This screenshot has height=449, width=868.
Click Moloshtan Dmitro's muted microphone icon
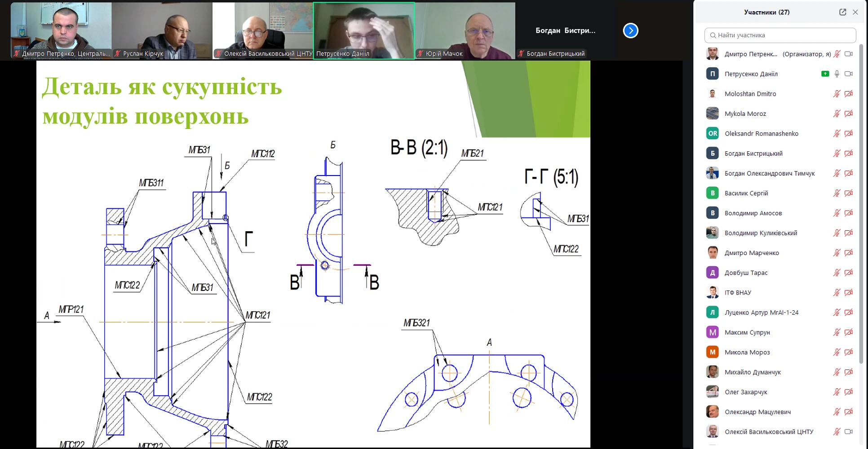tap(837, 94)
